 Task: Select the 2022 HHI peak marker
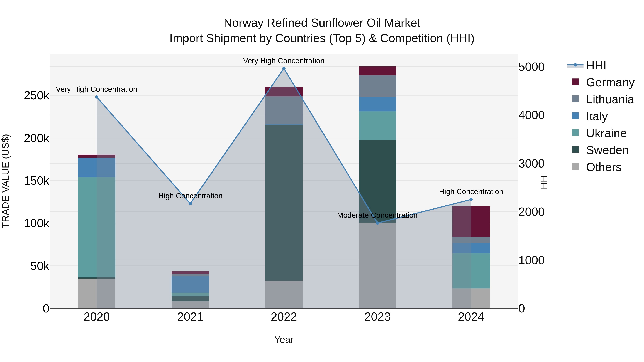click(284, 68)
